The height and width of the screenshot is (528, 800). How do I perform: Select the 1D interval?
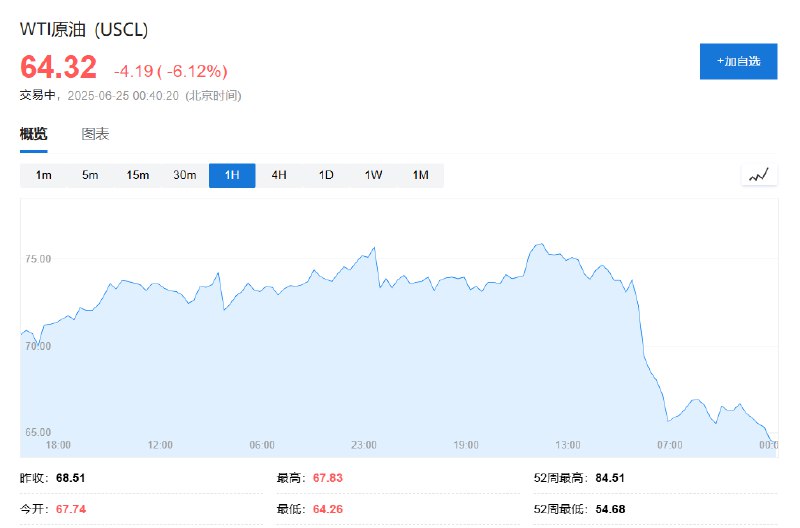click(x=326, y=175)
